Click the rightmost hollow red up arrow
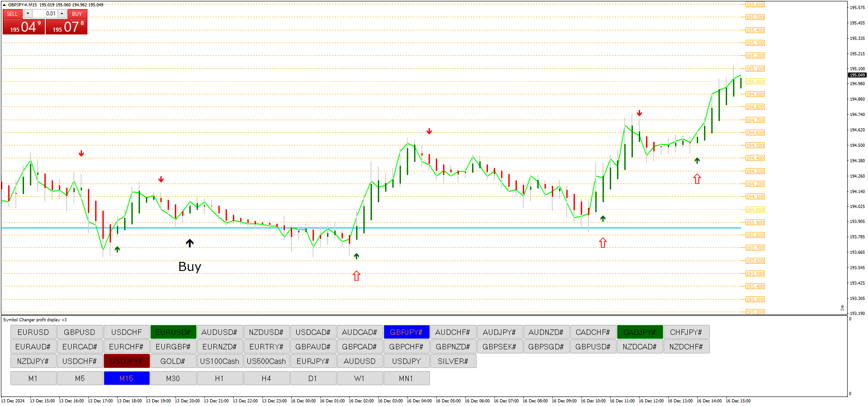 coord(697,179)
